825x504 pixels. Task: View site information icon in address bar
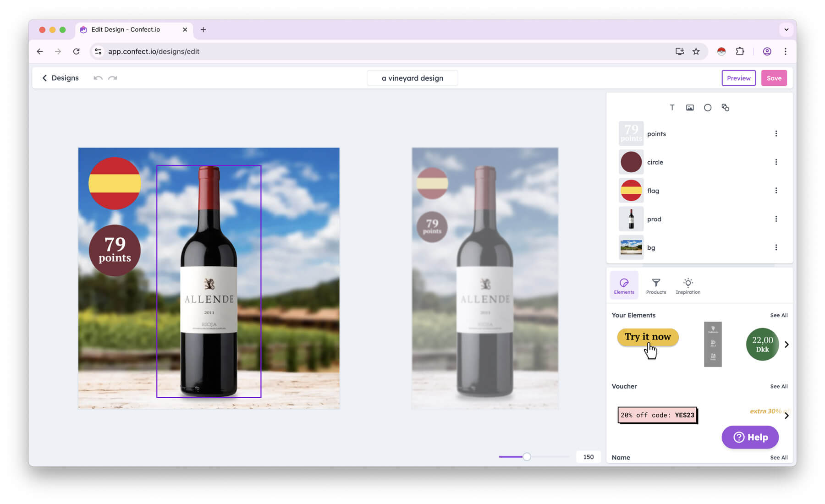pyautogui.click(x=98, y=51)
